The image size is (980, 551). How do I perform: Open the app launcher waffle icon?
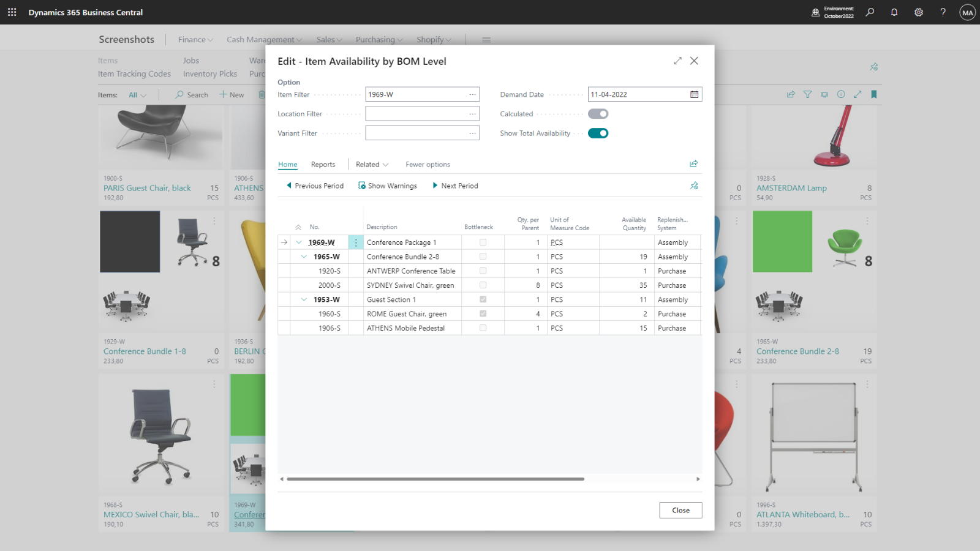(12, 12)
